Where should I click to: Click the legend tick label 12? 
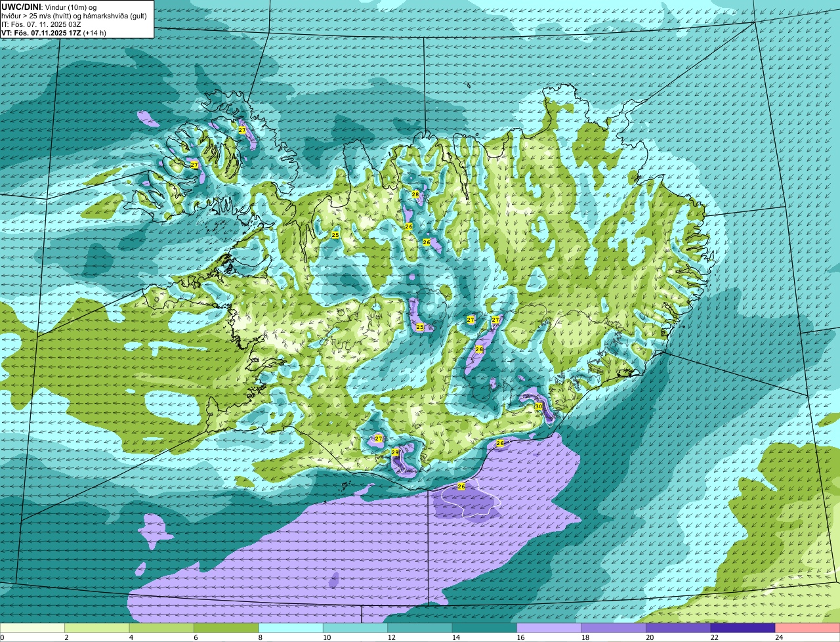coord(390,637)
